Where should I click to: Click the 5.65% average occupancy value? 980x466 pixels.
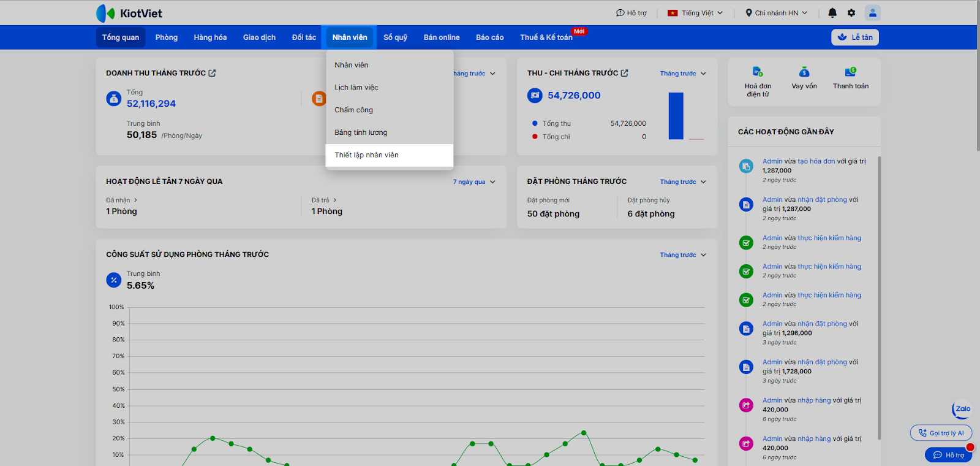click(x=140, y=286)
